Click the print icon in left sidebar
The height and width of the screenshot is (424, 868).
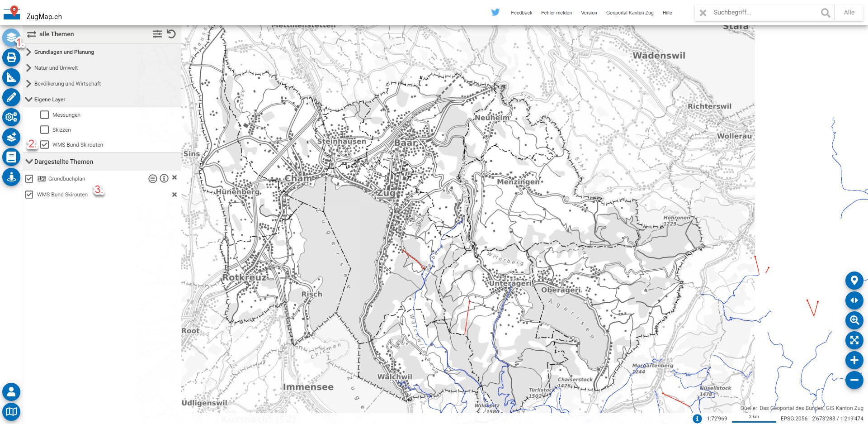[x=11, y=57]
